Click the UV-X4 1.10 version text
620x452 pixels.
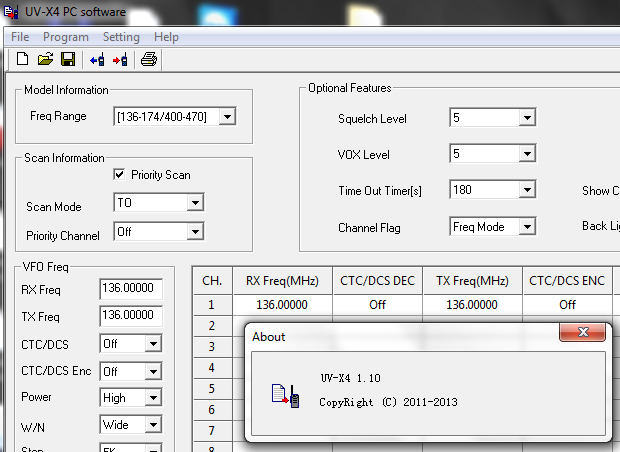[x=350, y=378]
